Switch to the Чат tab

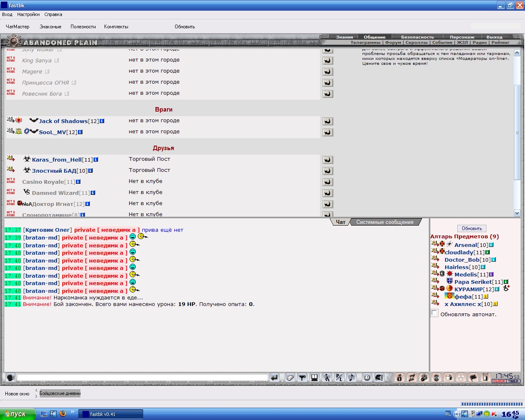click(340, 222)
